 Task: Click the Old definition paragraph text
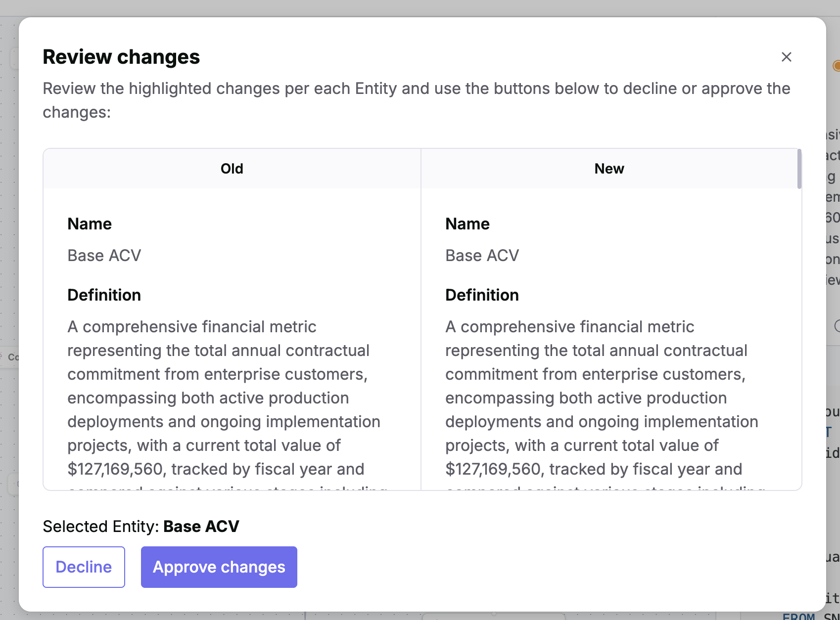(218, 398)
